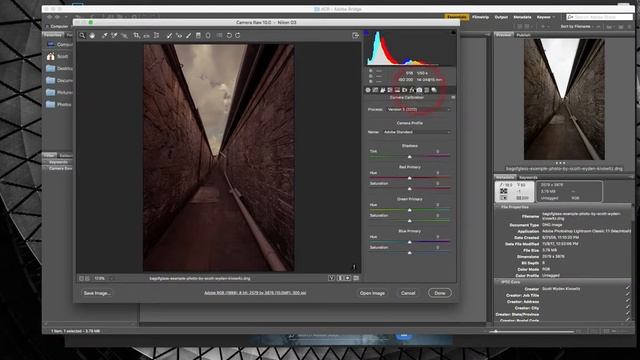Open Desktop folder in Bridge Favorites
The height and width of the screenshot is (360, 640).
point(59,69)
